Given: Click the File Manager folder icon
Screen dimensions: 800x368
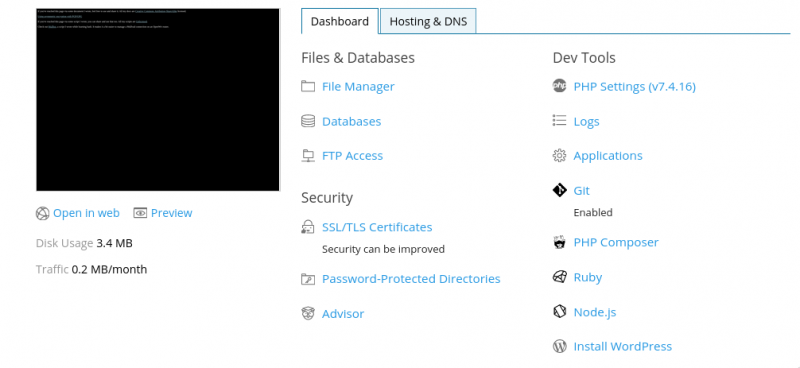Looking at the screenshot, I should pos(308,86).
